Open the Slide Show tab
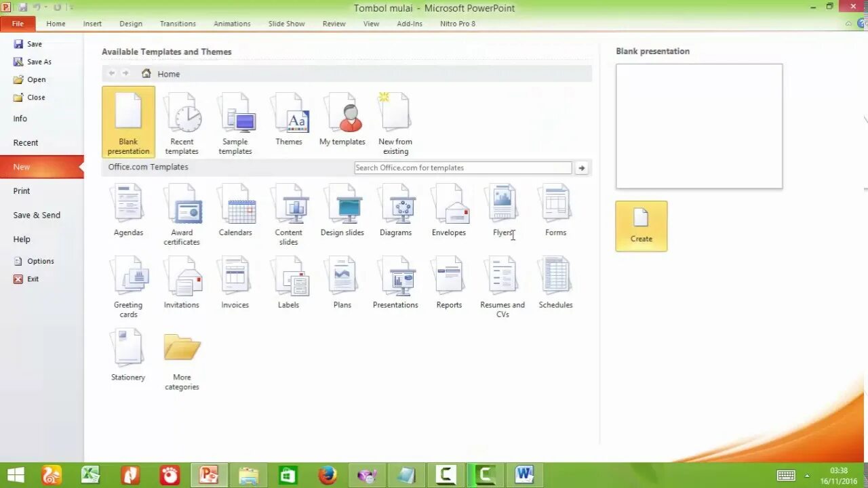 tap(286, 24)
